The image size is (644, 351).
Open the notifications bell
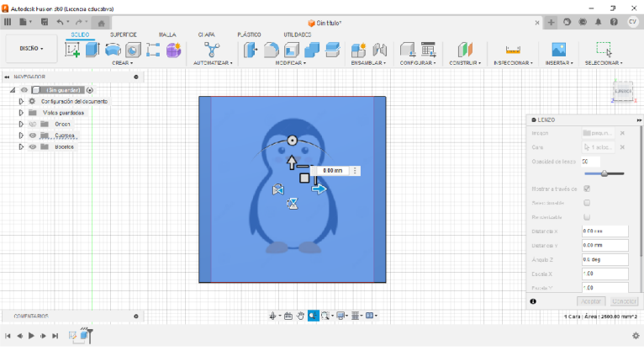(x=598, y=22)
